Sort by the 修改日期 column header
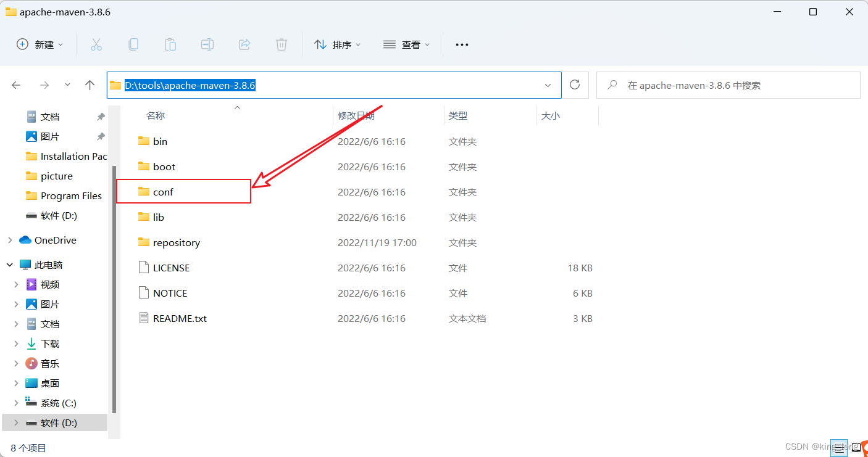868x457 pixels. (356, 115)
